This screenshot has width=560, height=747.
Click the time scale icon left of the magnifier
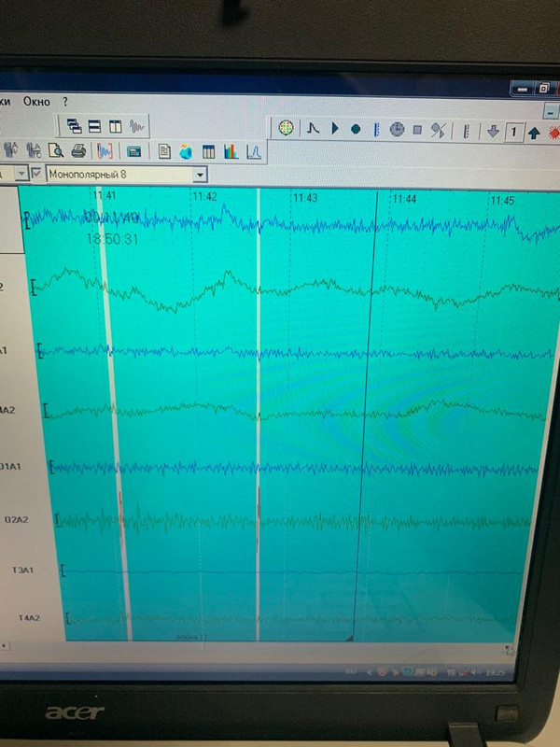34,150
